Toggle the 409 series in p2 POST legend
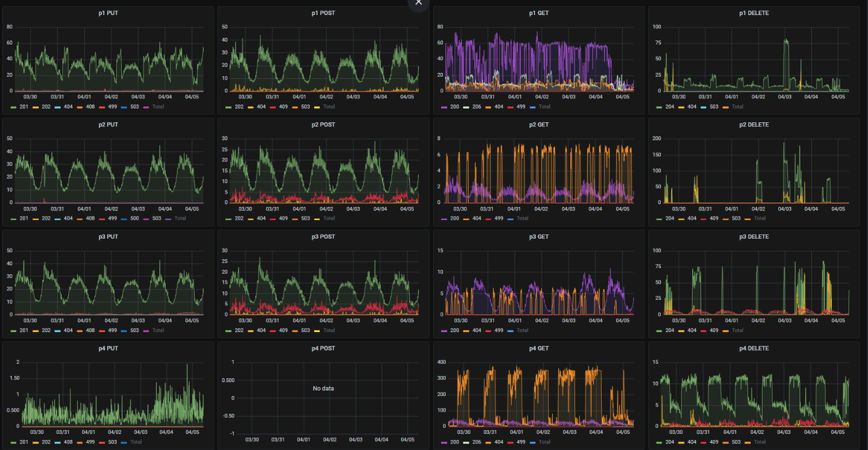The width and height of the screenshot is (868, 450). pyautogui.click(x=282, y=219)
